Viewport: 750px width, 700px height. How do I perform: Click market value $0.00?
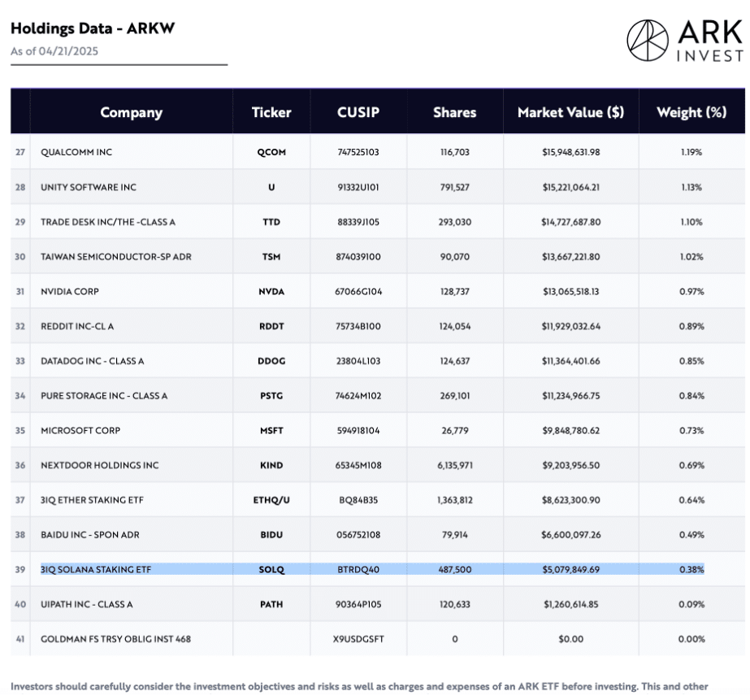tap(570, 639)
